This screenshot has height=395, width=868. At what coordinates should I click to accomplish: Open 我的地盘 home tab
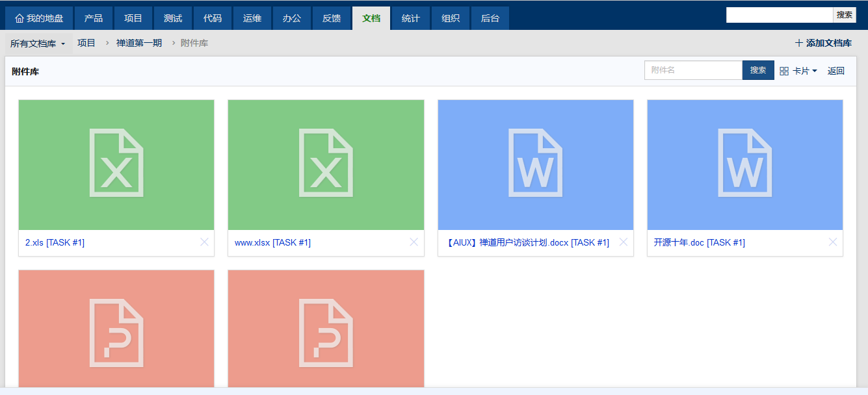pos(39,18)
